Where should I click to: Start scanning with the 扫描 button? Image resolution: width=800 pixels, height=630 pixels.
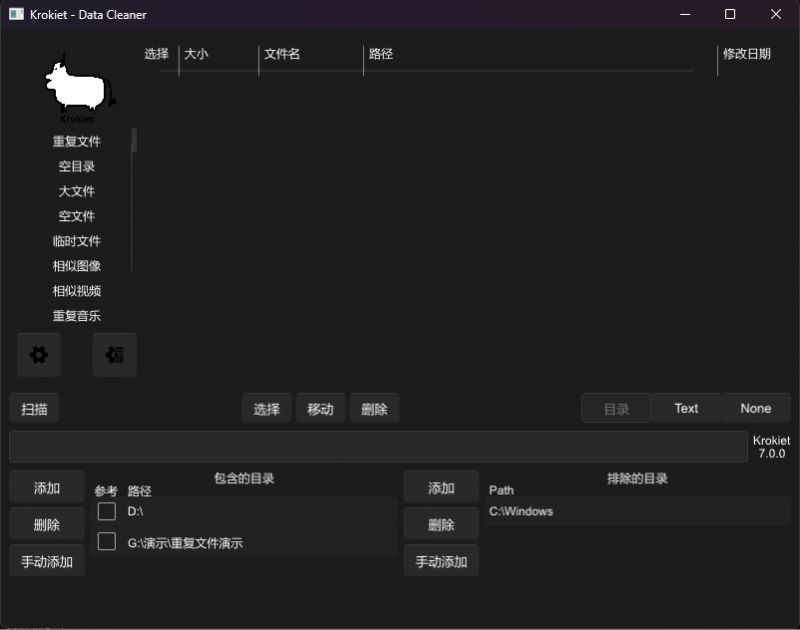point(34,408)
